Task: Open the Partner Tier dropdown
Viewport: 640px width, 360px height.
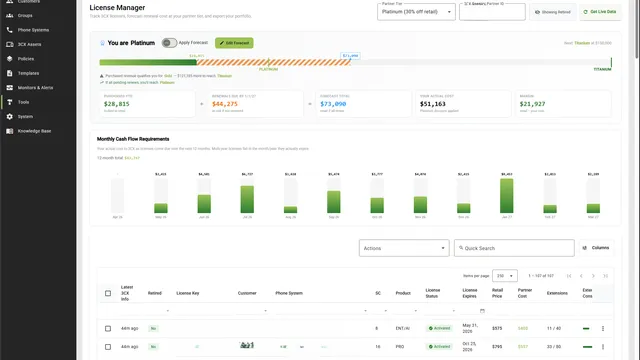Action: click(x=416, y=12)
